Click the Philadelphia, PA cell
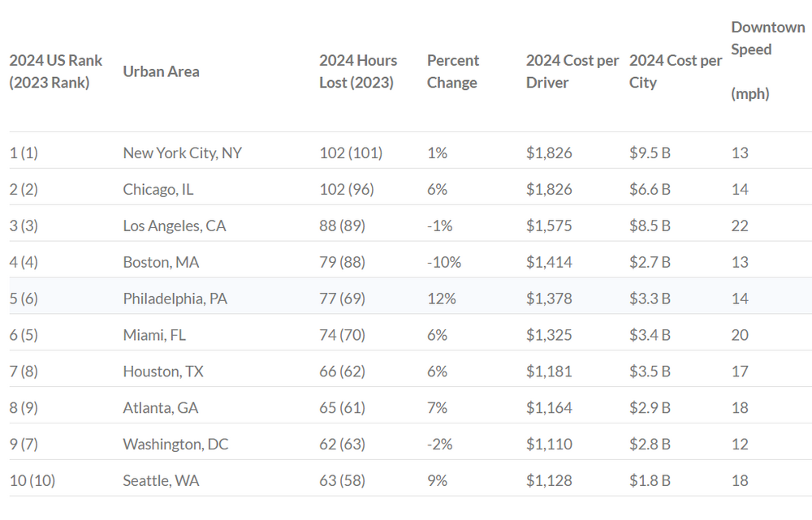The image size is (812, 520). coord(175,299)
